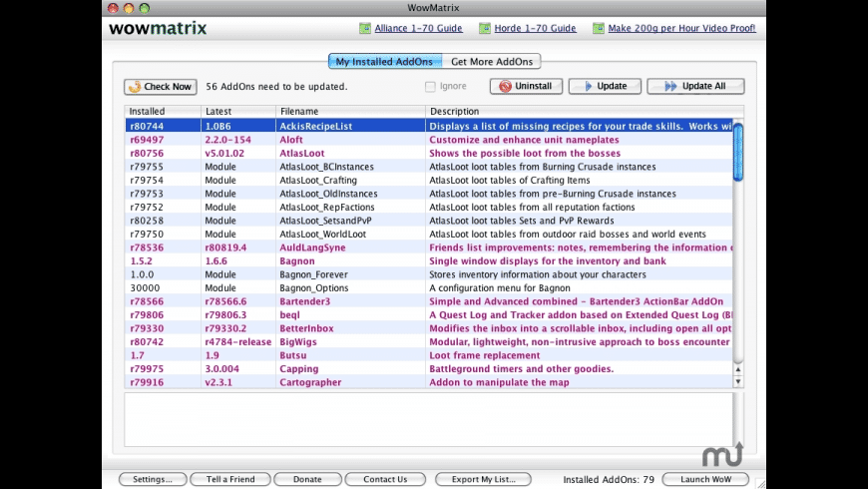
Task: Sort list by Filename column header
Action: 349,111
